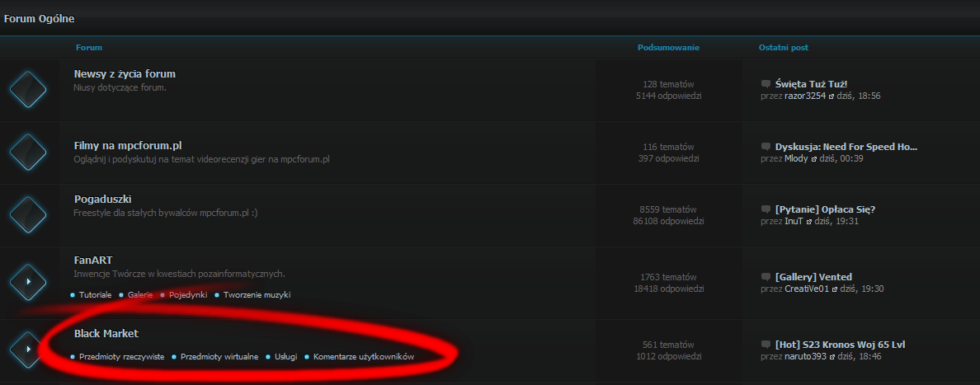Click speech bubble icon beside [Gallery] Vented
This screenshot has width=980, height=385.
point(766,277)
